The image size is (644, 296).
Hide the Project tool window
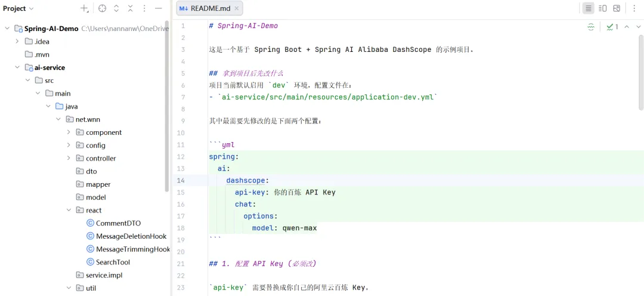click(158, 8)
